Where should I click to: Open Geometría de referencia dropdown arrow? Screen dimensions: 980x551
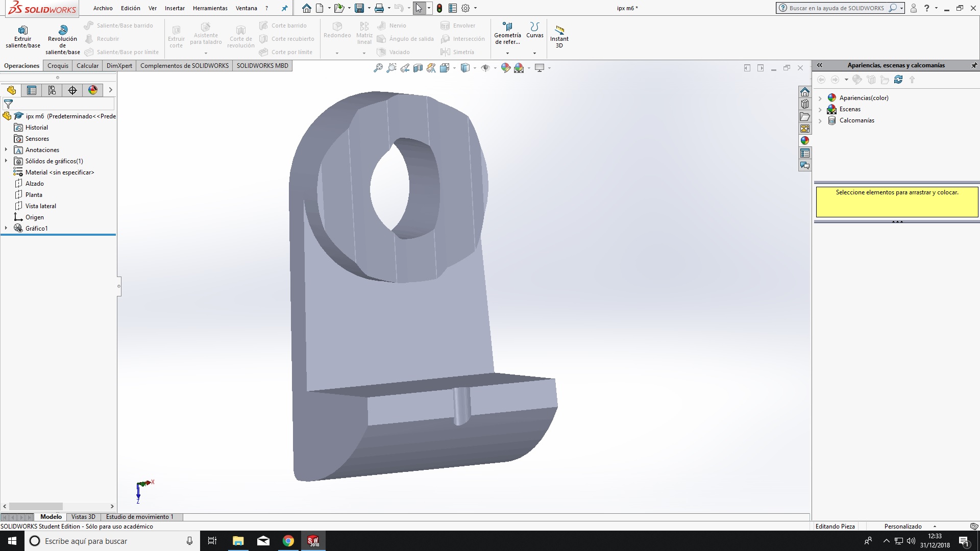[507, 53]
